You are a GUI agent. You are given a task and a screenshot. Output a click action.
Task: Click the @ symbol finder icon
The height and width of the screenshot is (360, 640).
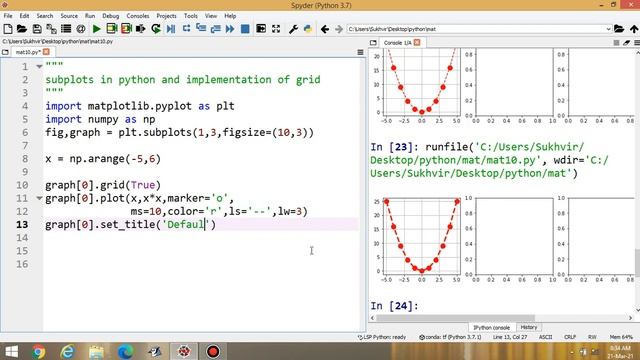(81, 29)
